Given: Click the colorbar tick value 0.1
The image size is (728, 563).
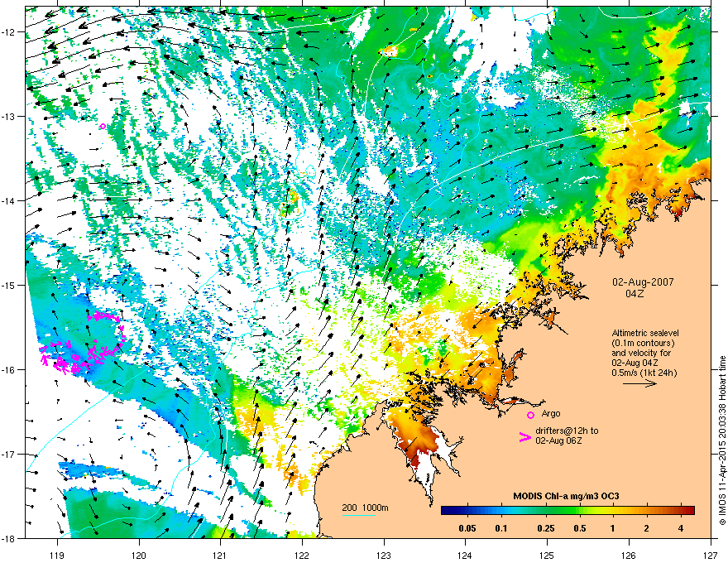Looking at the screenshot, I should (501, 528).
